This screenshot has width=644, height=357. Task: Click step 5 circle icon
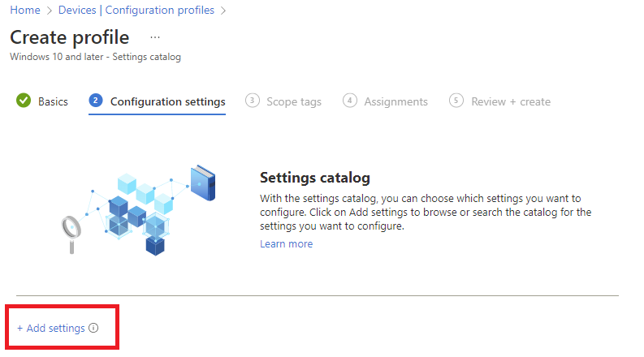456,101
